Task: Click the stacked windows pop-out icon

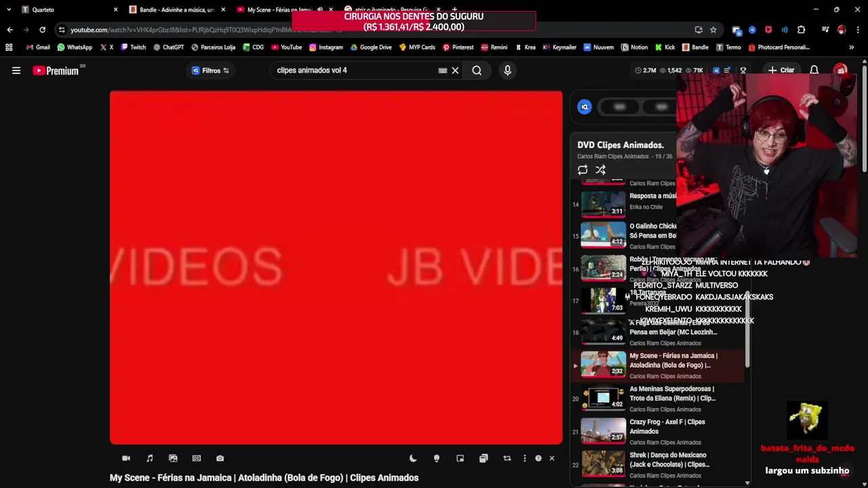Action: pos(484,458)
